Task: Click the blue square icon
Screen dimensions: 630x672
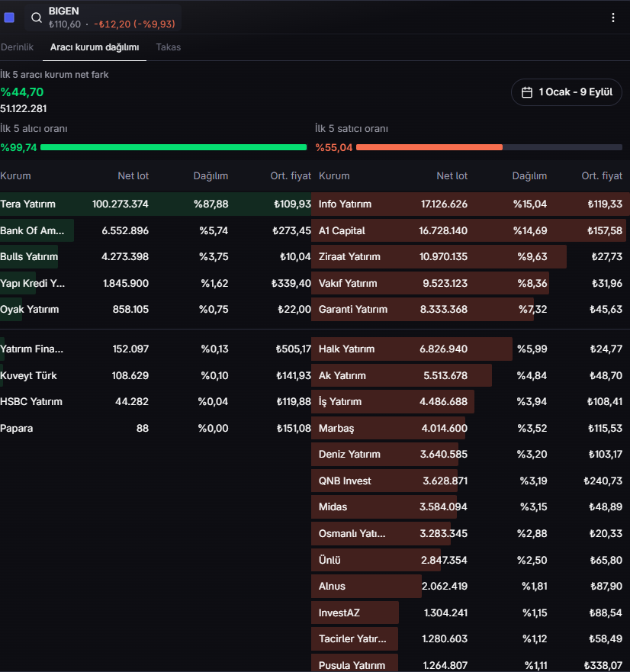Action: point(9,18)
